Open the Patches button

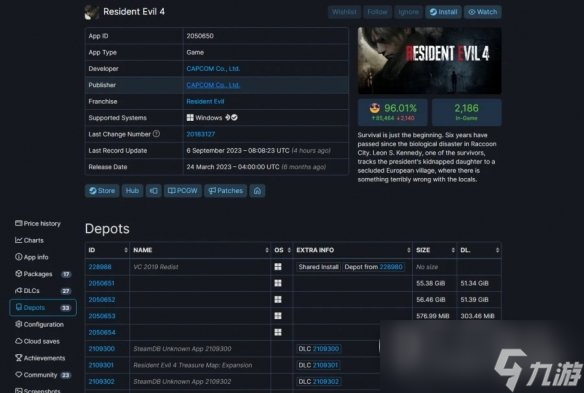click(225, 191)
